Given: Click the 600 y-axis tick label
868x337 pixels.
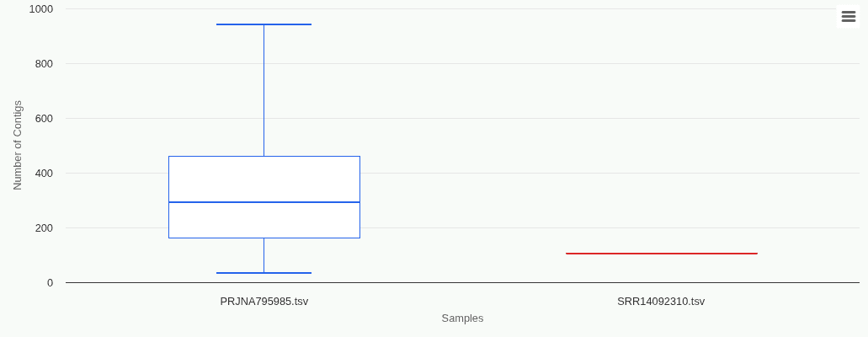Looking at the screenshot, I should [x=44, y=119].
